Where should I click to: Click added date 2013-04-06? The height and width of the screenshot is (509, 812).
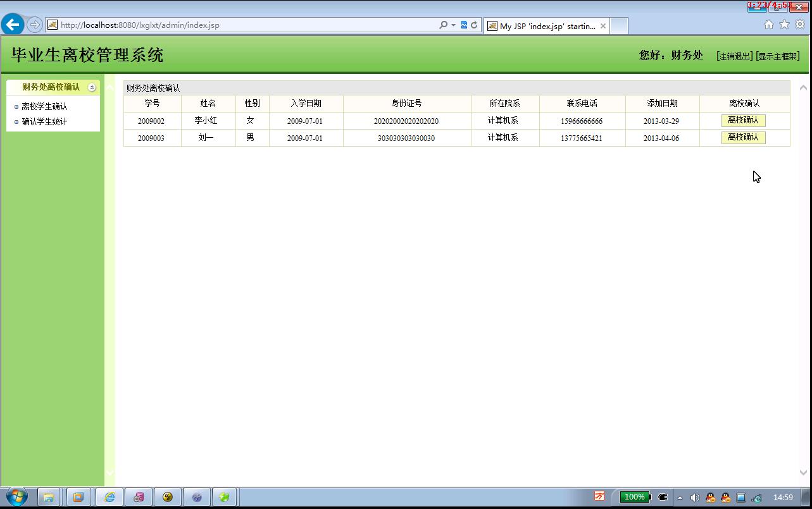pos(661,138)
